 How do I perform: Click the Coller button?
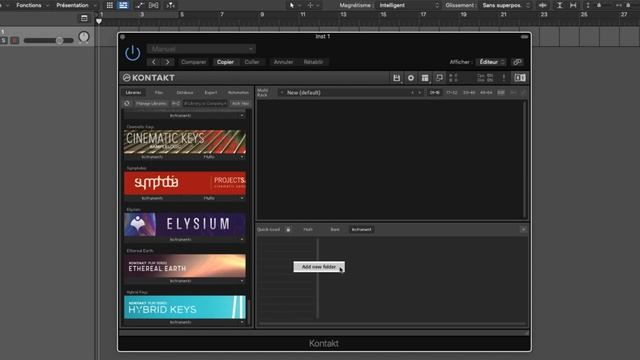click(252, 62)
